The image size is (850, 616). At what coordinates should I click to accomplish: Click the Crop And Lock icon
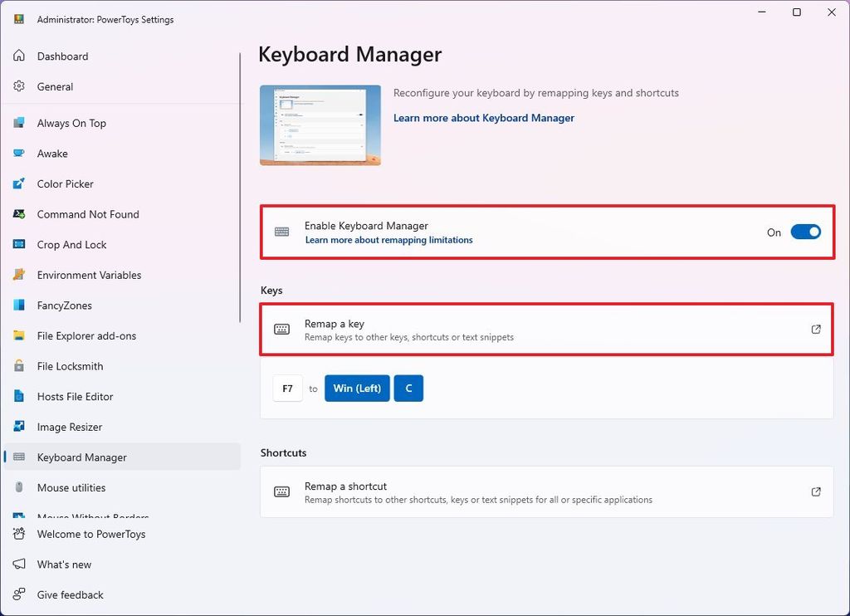18,244
